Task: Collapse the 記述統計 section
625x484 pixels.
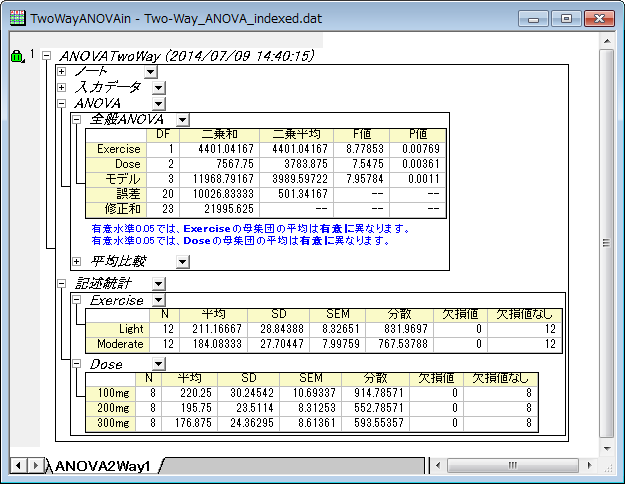Action: click(x=61, y=284)
